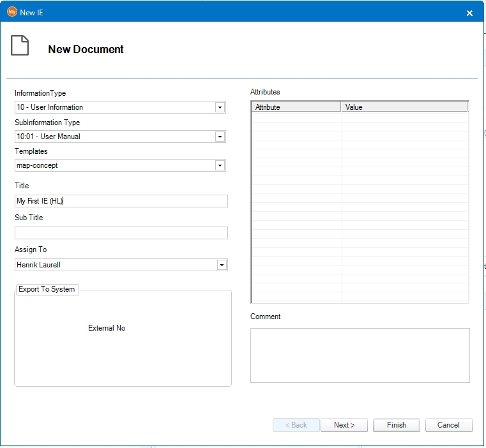Select the Attribute column header
Image resolution: width=486 pixels, height=448 pixels.
point(296,107)
